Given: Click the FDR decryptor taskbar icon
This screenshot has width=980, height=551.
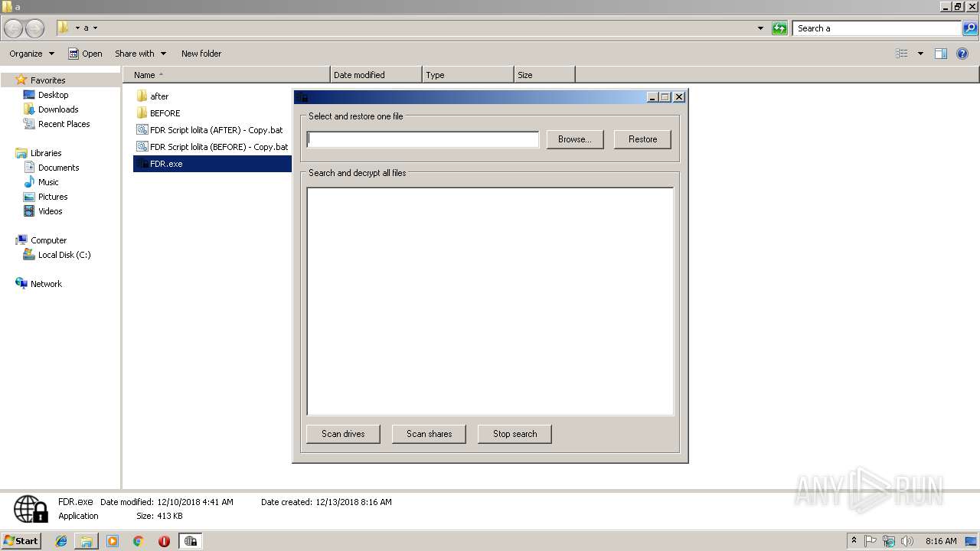Looking at the screenshot, I should coord(190,541).
